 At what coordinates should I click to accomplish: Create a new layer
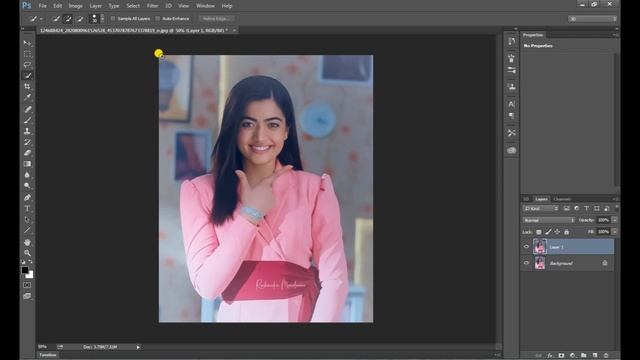595,356
